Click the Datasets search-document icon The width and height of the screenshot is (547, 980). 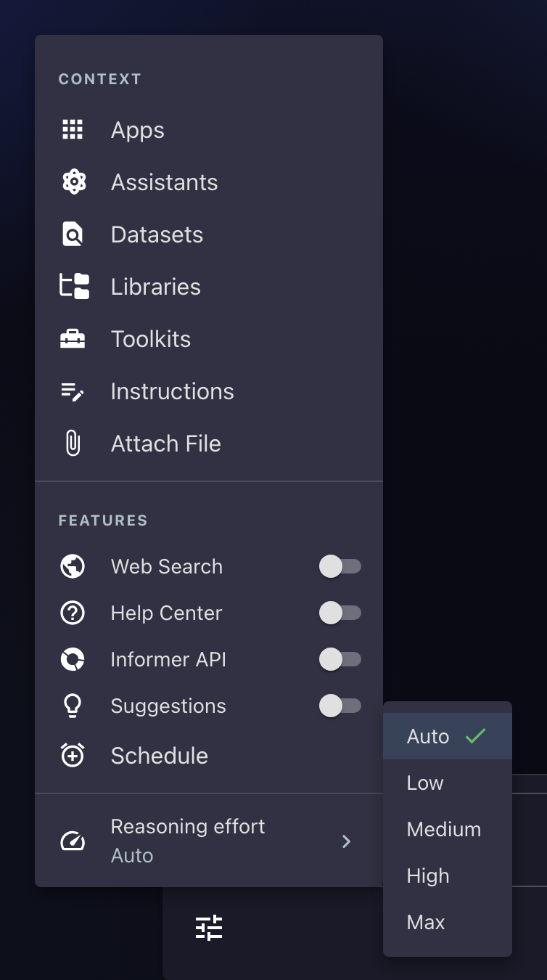(x=73, y=234)
